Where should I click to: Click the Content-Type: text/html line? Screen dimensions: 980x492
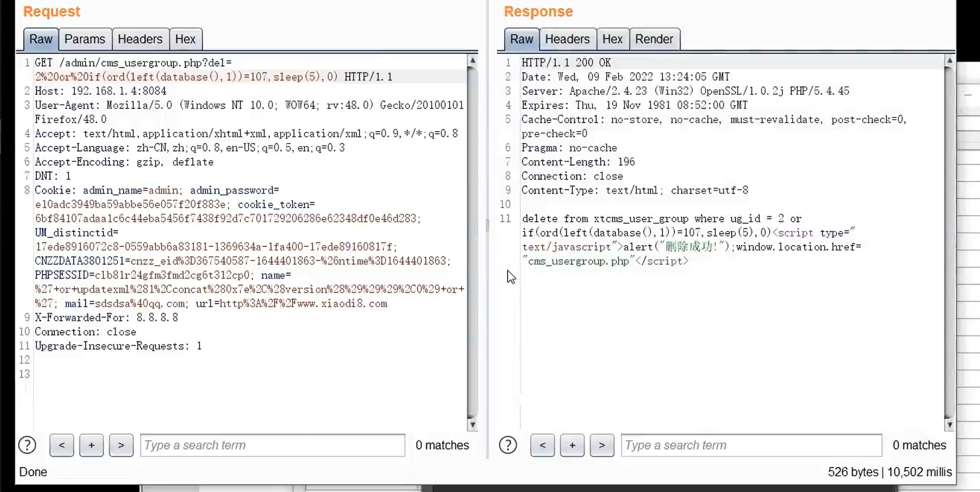[635, 190]
